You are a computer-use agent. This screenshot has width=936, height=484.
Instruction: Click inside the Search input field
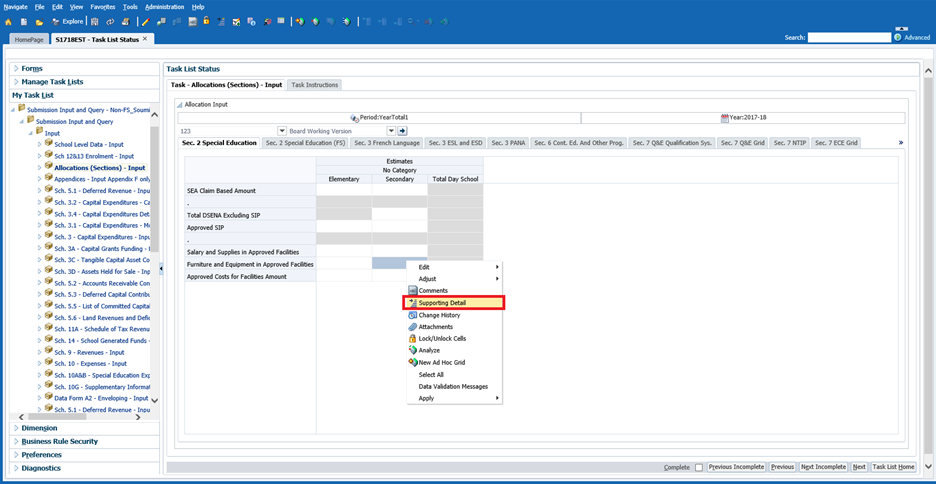(849, 38)
